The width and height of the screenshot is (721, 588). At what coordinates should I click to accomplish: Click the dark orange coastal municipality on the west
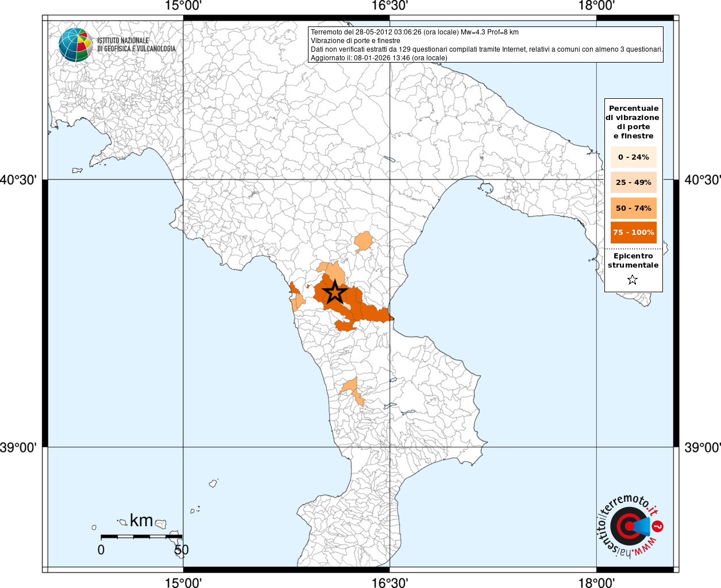click(x=294, y=289)
